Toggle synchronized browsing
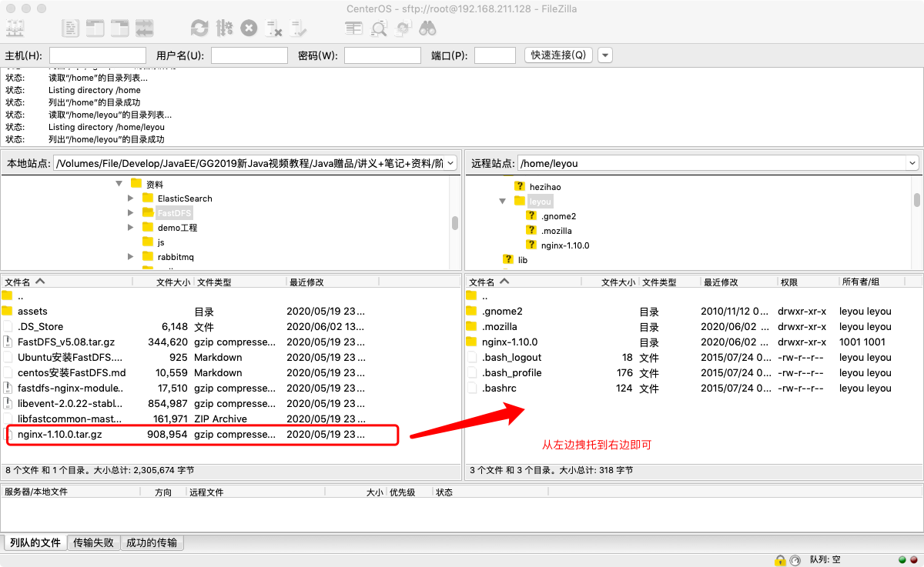 (x=403, y=29)
